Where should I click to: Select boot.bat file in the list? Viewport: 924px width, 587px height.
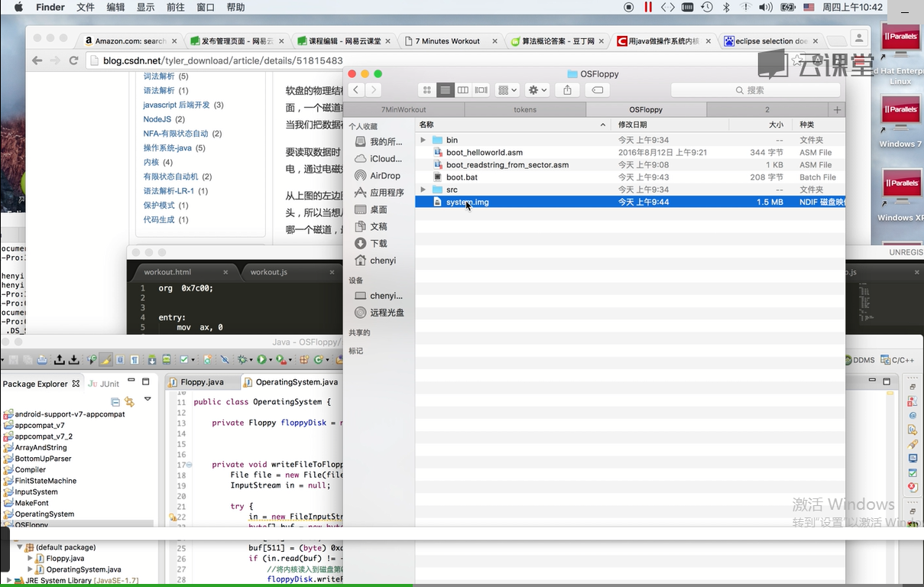pyautogui.click(x=462, y=177)
